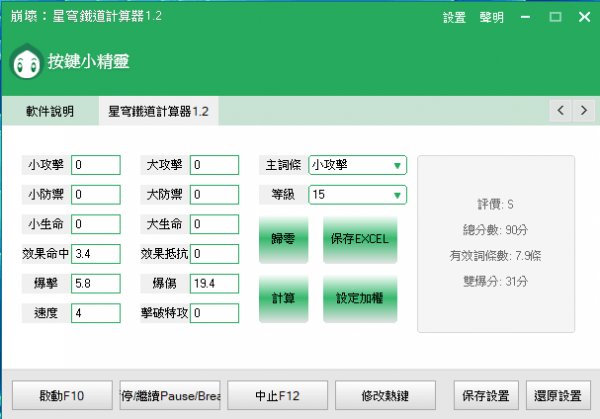Focus the 效果抵抗 input field
This screenshot has height=419, width=600.
[214, 254]
